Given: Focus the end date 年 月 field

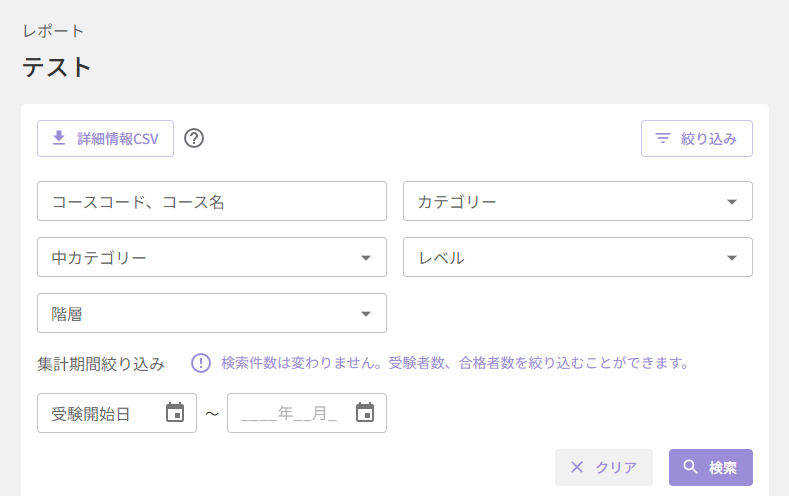Looking at the screenshot, I should point(307,413).
